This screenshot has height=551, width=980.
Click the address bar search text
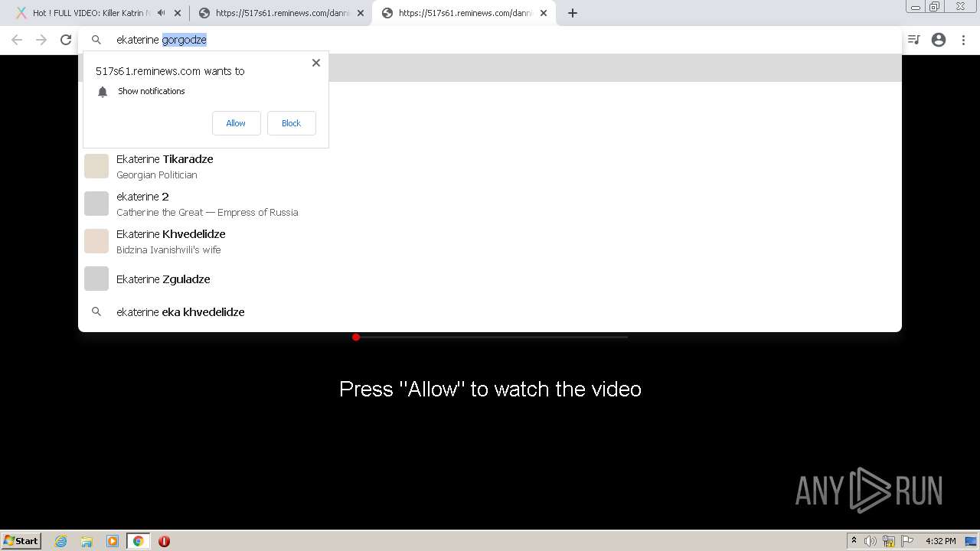tap(162, 40)
